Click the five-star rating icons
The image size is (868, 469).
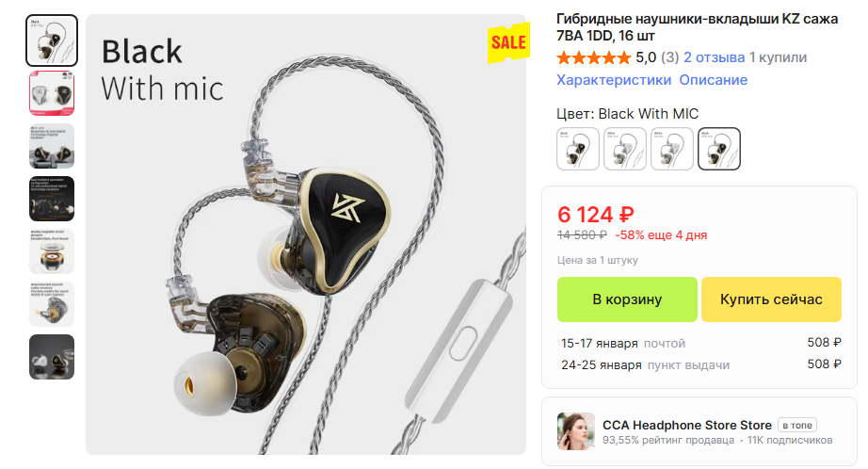(593, 57)
